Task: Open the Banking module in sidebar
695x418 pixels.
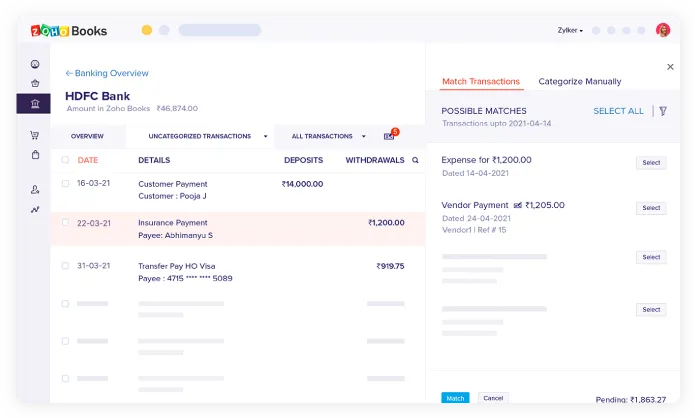Action: (35, 103)
